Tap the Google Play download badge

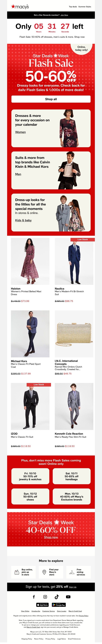coord(59,605)
